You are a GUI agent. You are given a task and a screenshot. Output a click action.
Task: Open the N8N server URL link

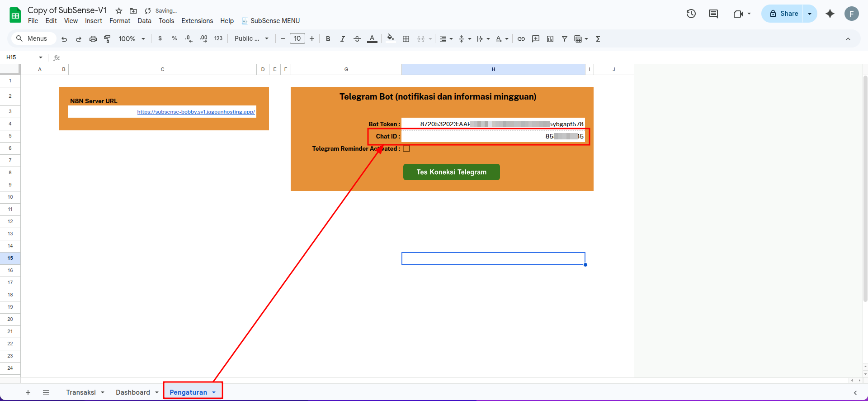(x=196, y=112)
